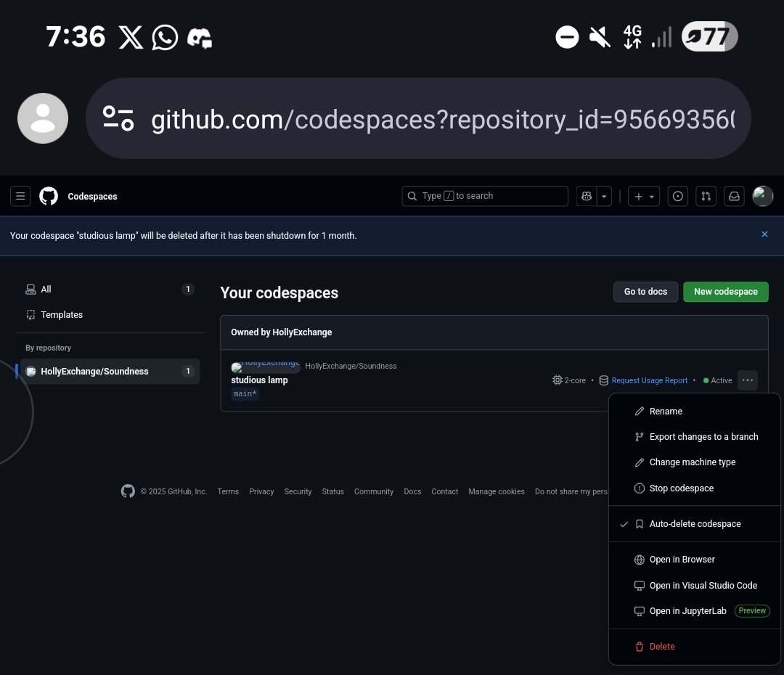784x675 pixels.
Task: Dismiss the studious lamp deletion banner
Action: [764, 234]
